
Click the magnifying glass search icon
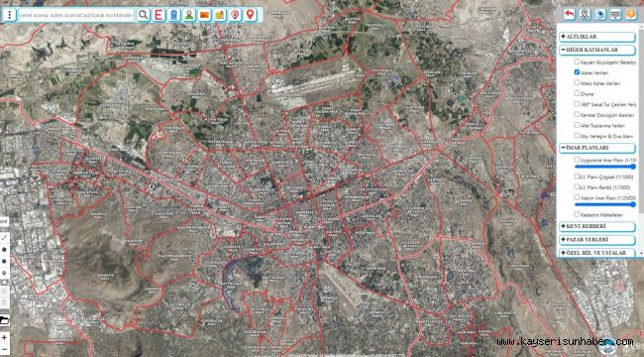144,15
